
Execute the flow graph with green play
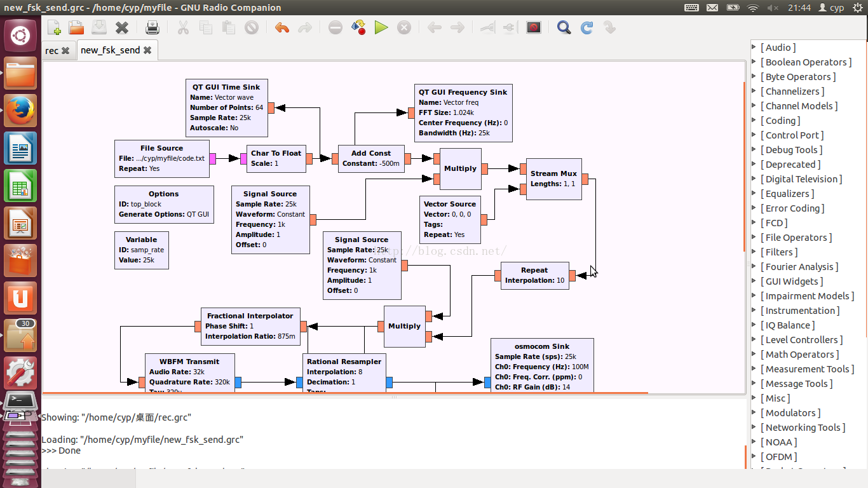click(381, 27)
